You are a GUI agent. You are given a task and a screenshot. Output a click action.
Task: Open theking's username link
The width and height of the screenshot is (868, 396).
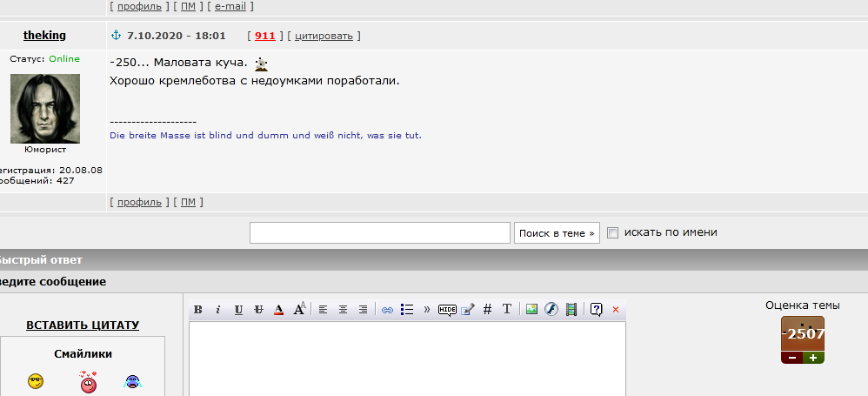44,36
